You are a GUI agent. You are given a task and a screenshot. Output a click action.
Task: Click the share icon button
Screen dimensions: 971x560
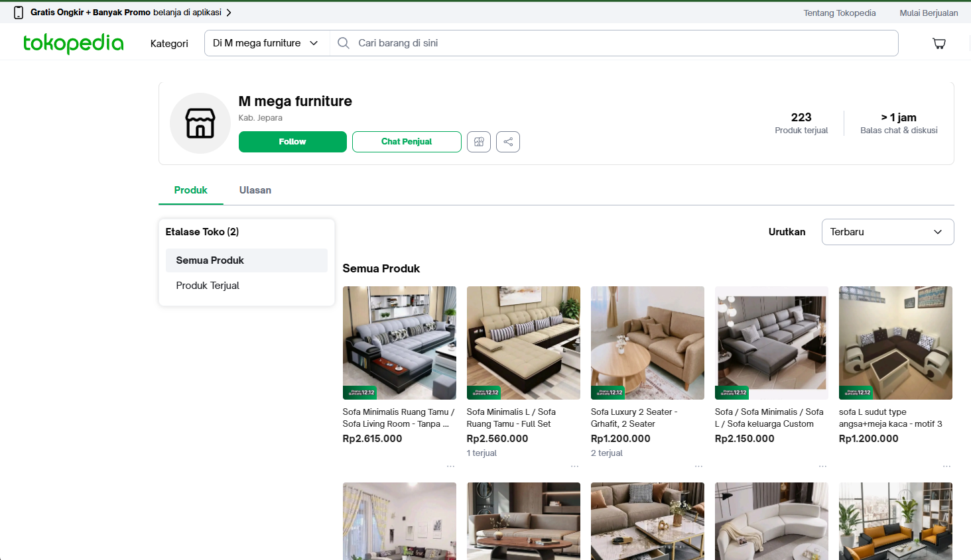coord(507,142)
